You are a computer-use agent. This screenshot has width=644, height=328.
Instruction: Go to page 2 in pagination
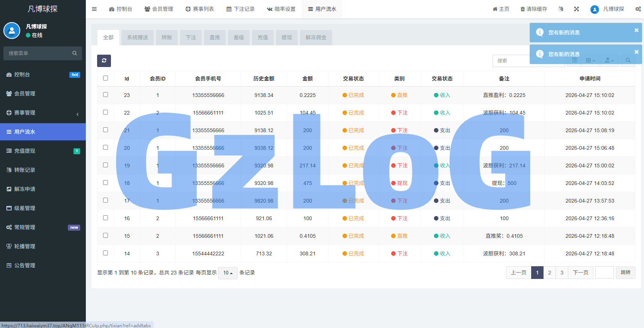click(x=550, y=273)
